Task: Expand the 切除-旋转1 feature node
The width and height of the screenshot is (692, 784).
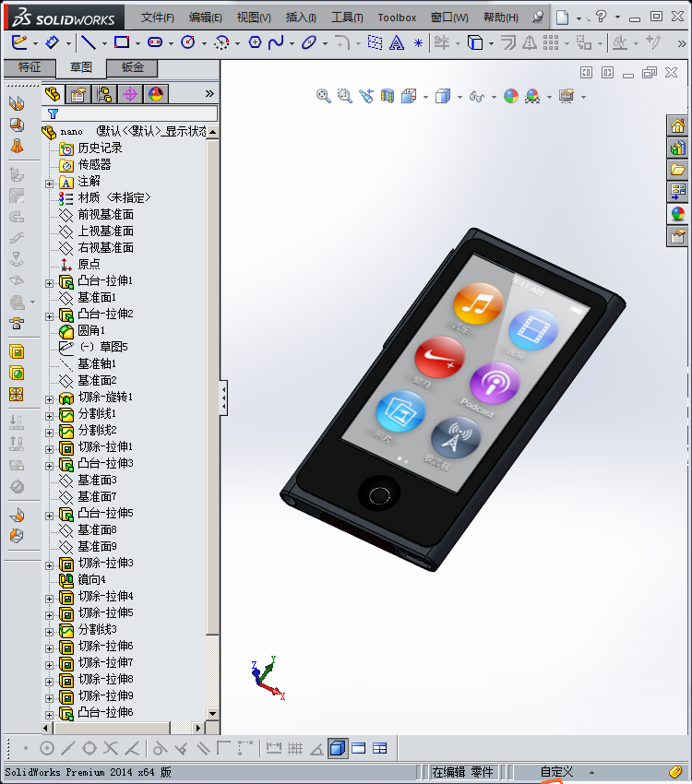Action: click(x=49, y=399)
